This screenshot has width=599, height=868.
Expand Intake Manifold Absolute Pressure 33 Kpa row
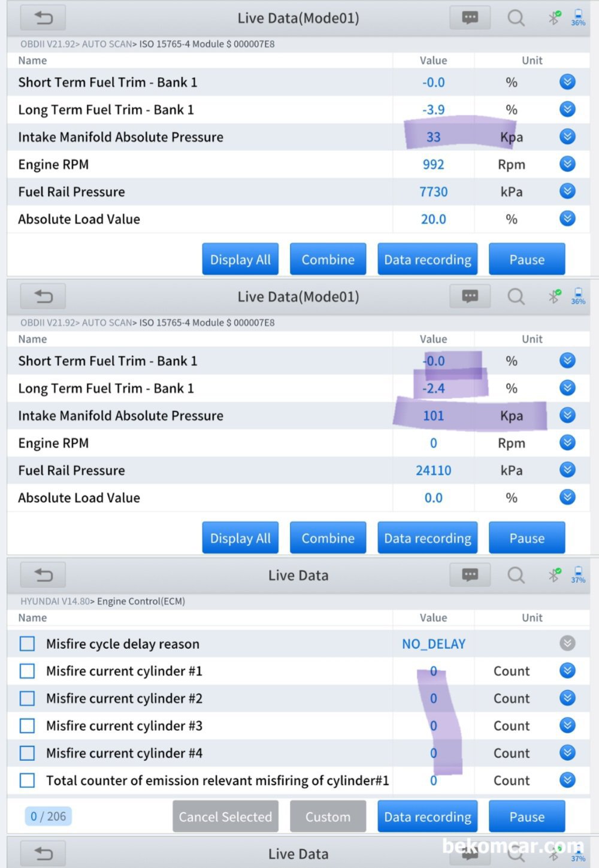[567, 137]
